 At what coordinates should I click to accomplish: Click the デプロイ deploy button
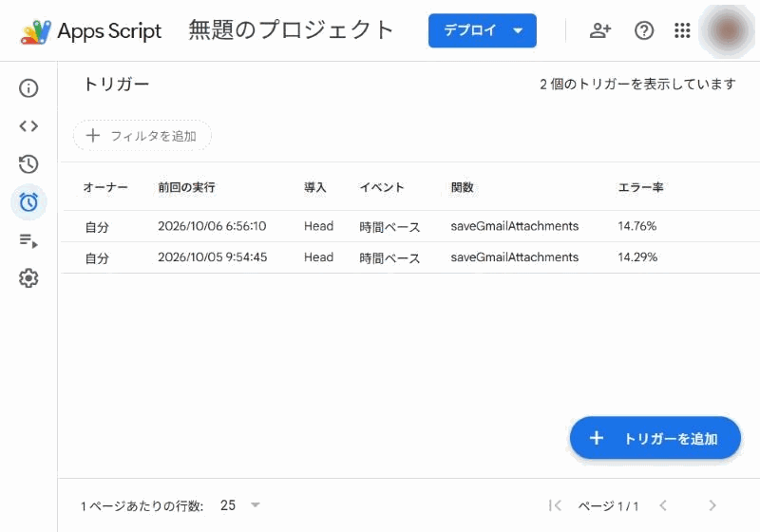pyautogui.click(x=483, y=30)
